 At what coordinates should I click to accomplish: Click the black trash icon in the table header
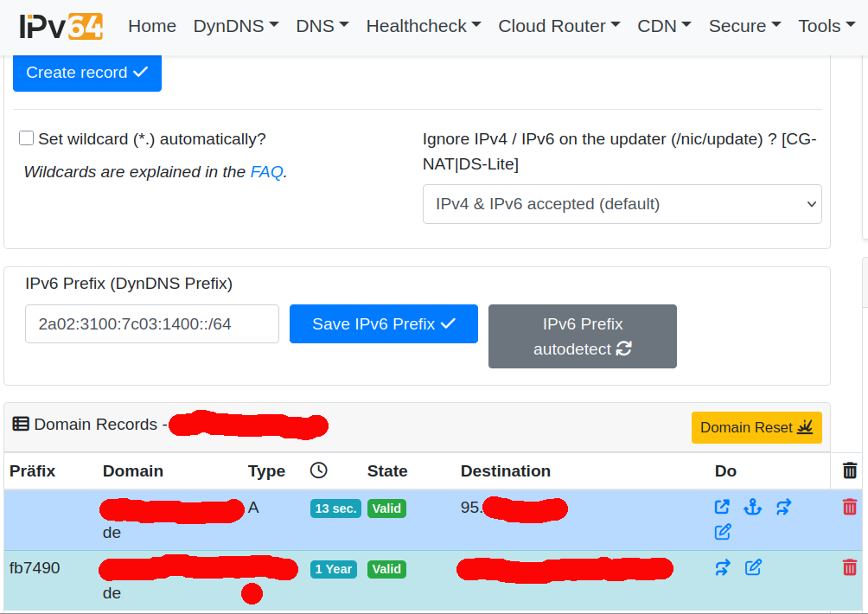pyautogui.click(x=850, y=470)
